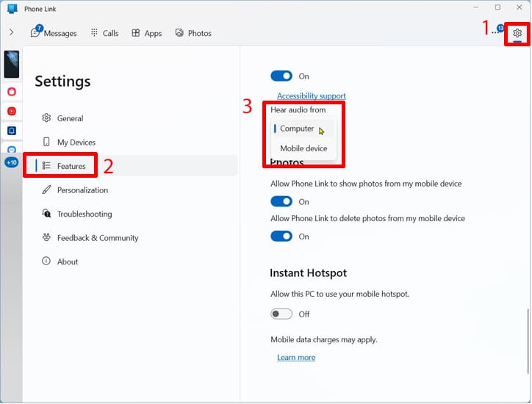Open the pink app notification icon
This screenshot has width=532, height=404.
tap(12, 92)
